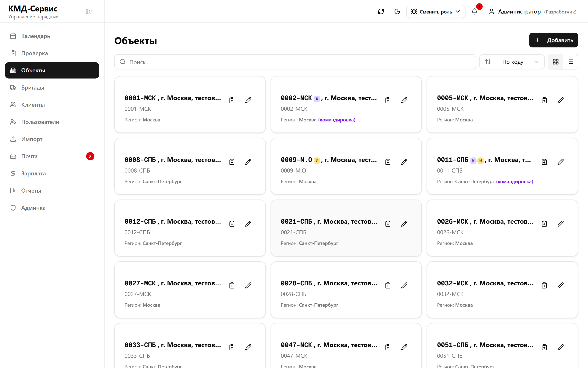Switch to list view
Screen dimensions: 588x368
pyautogui.click(x=570, y=62)
